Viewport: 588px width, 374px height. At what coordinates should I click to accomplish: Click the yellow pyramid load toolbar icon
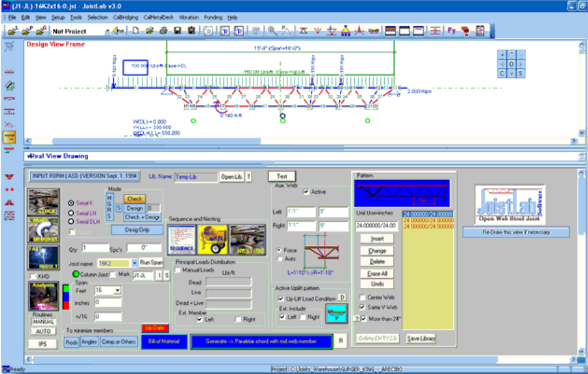coord(346,31)
